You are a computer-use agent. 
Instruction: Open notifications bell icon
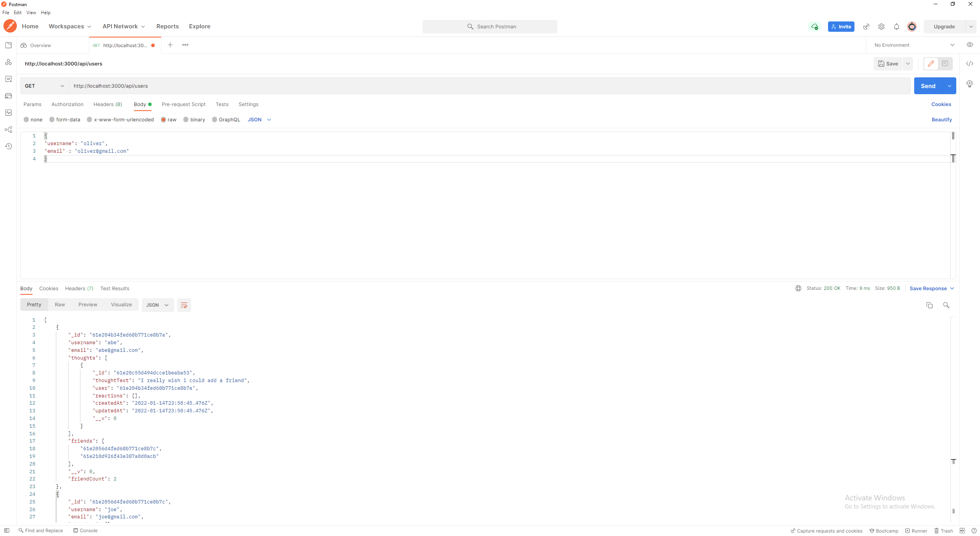pos(896,26)
